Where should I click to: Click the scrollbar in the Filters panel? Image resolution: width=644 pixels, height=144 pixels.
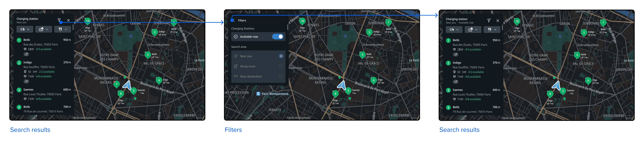pos(287,27)
